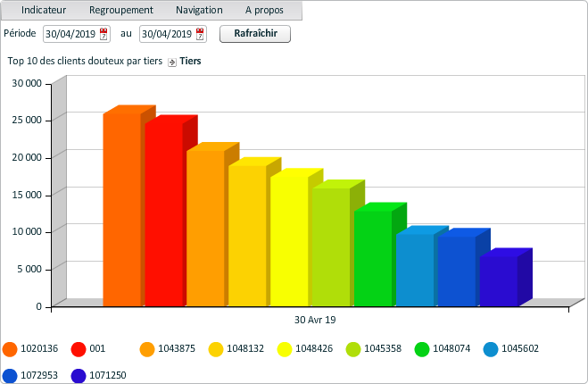Click the legend label 1045602
Viewport: 588px width, 384px height.
click(x=520, y=348)
